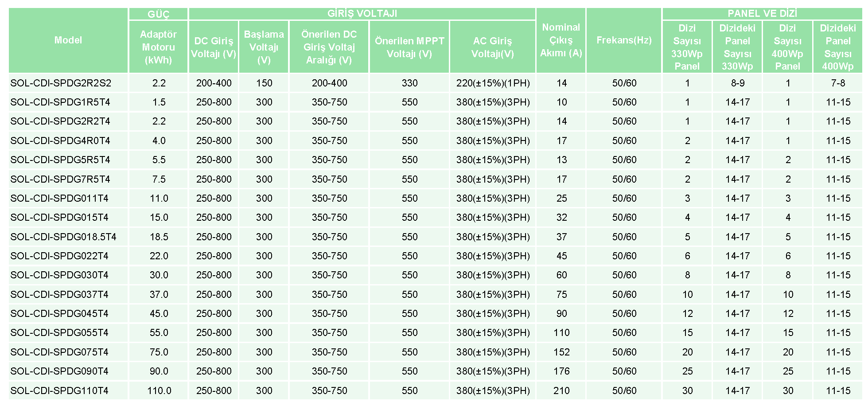868x410 pixels.
Task: Click the Model column header
Action: click(68, 40)
